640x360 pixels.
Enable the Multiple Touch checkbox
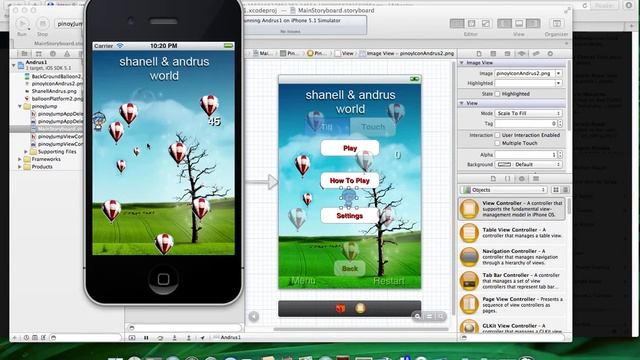497,143
